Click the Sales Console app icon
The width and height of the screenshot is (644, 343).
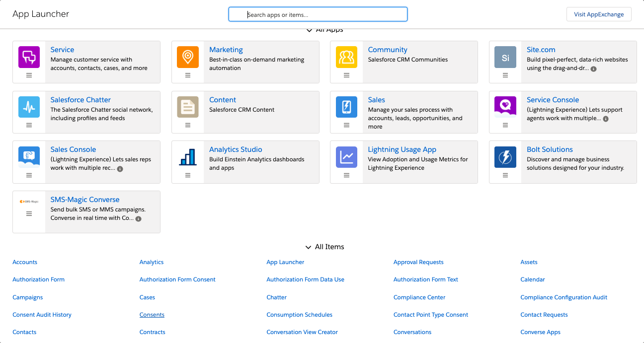pos(29,157)
